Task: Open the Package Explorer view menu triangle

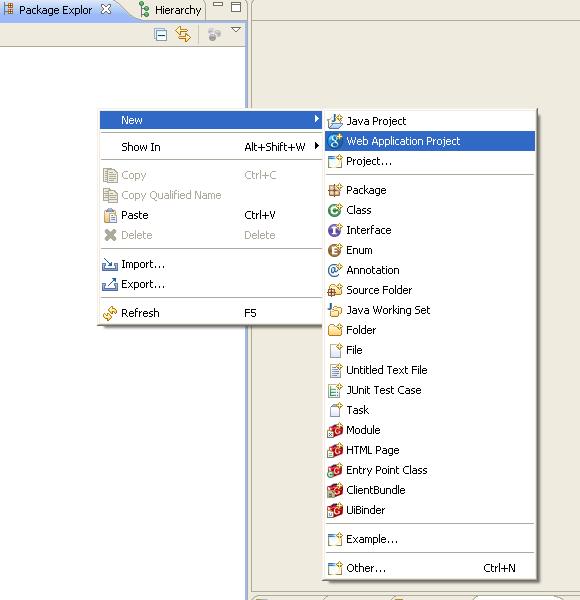Action: coord(236,30)
